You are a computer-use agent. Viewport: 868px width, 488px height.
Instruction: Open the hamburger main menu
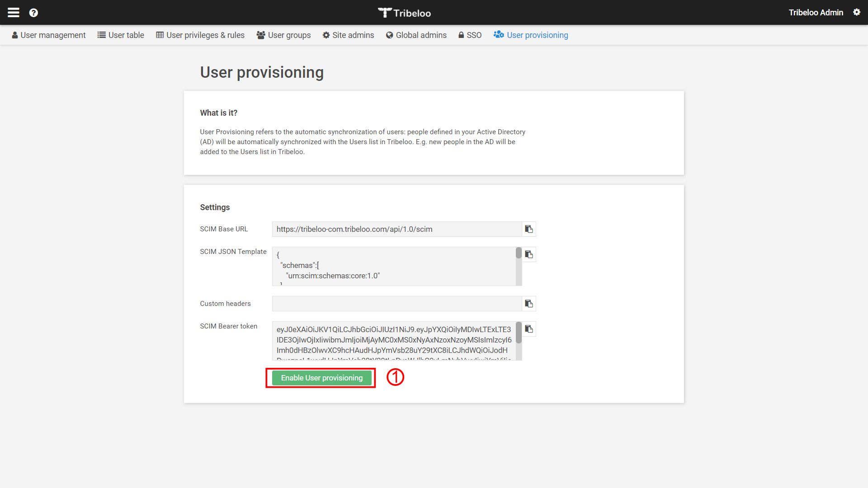(x=14, y=13)
